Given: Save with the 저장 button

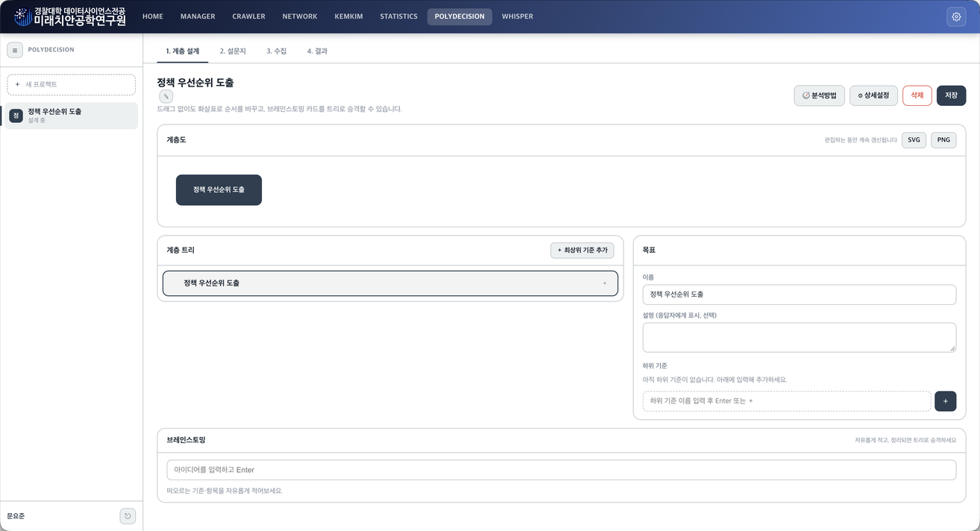Looking at the screenshot, I should (951, 95).
